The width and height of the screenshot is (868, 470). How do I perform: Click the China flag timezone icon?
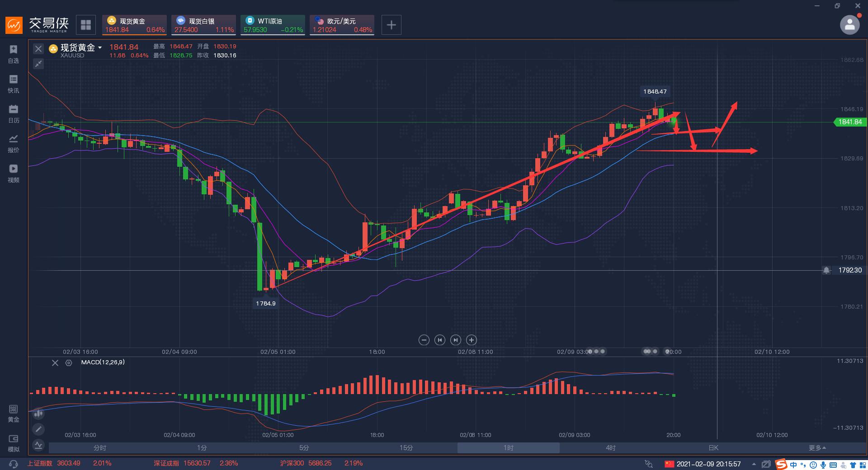(669, 464)
